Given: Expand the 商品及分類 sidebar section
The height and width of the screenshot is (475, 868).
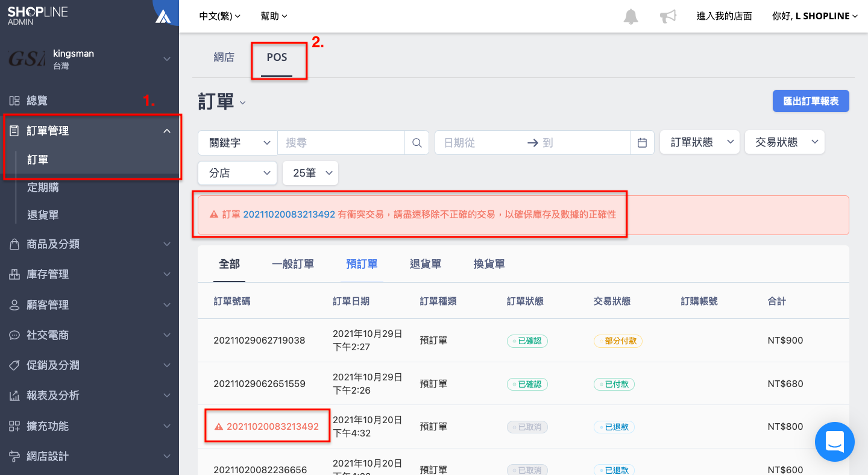Looking at the screenshot, I should pos(89,244).
